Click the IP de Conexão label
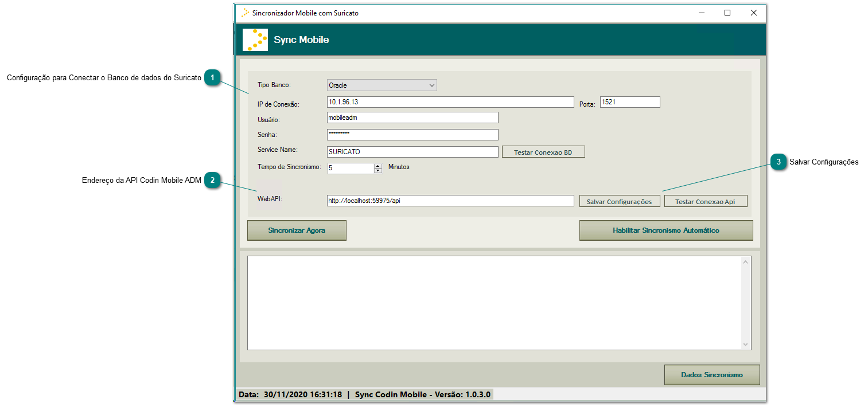Viewport: 868px width, 407px height. 278,104
